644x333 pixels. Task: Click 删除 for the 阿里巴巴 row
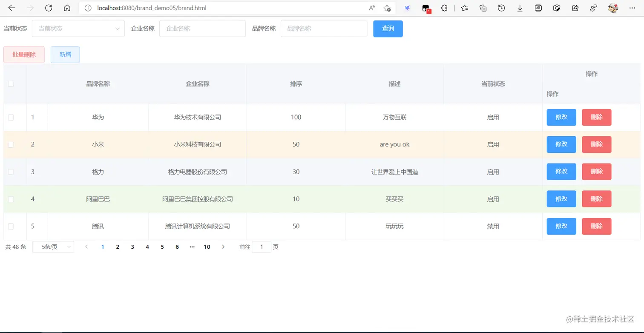pos(597,199)
